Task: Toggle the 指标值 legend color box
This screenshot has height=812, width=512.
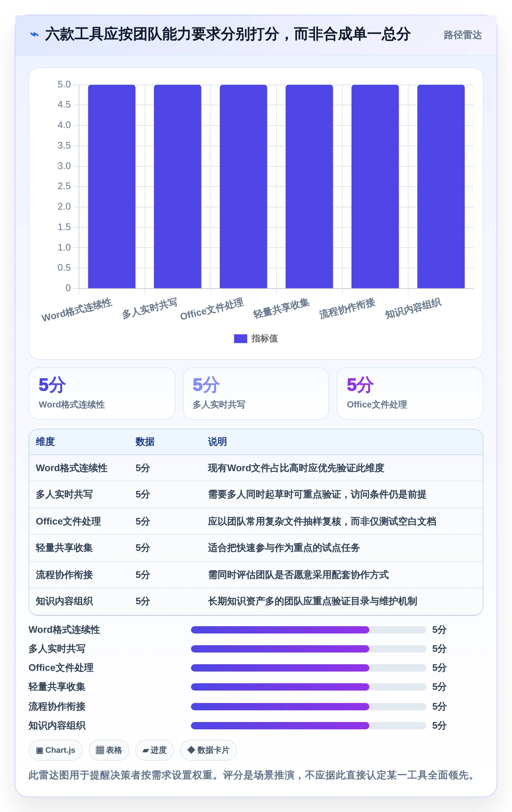Action: click(240, 339)
